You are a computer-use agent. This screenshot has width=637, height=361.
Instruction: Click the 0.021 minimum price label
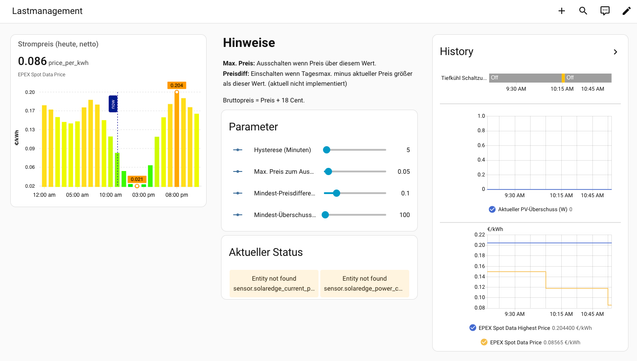coord(137,179)
